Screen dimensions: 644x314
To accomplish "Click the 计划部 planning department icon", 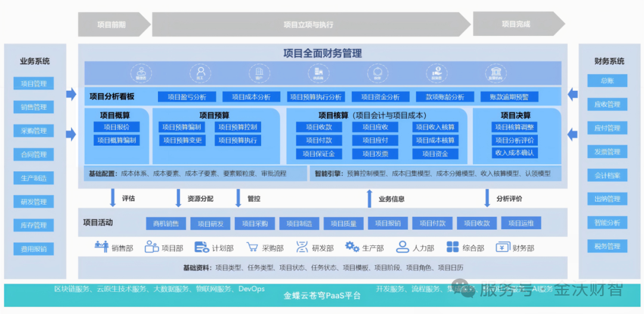I will (x=202, y=247).
